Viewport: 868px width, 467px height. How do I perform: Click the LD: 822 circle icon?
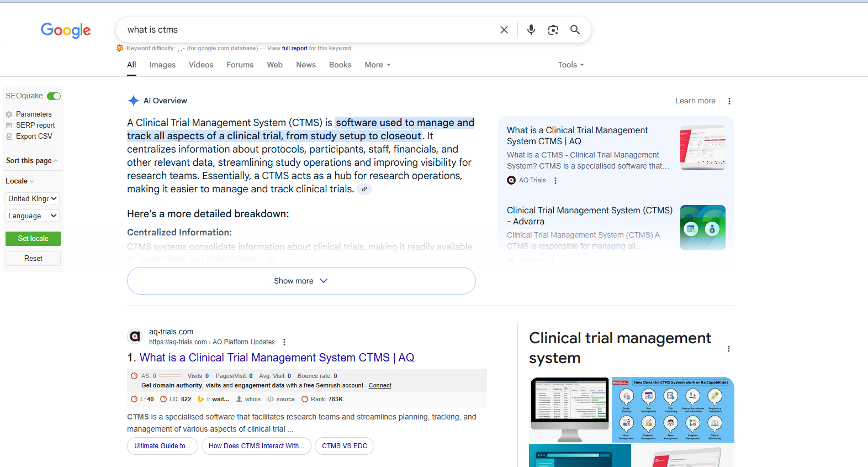pos(163,399)
